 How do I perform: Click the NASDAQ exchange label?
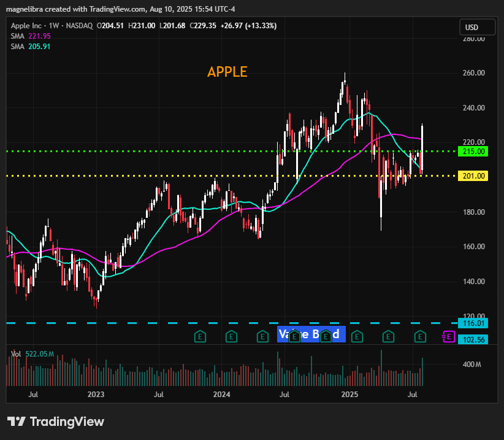[x=79, y=26]
